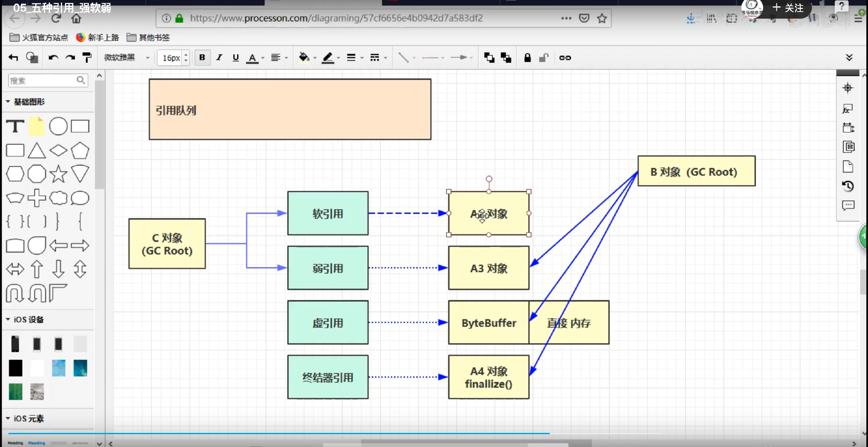The height and width of the screenshot is (447, 868).
Task: Open the font family dropdown
Action: [126, 58]
